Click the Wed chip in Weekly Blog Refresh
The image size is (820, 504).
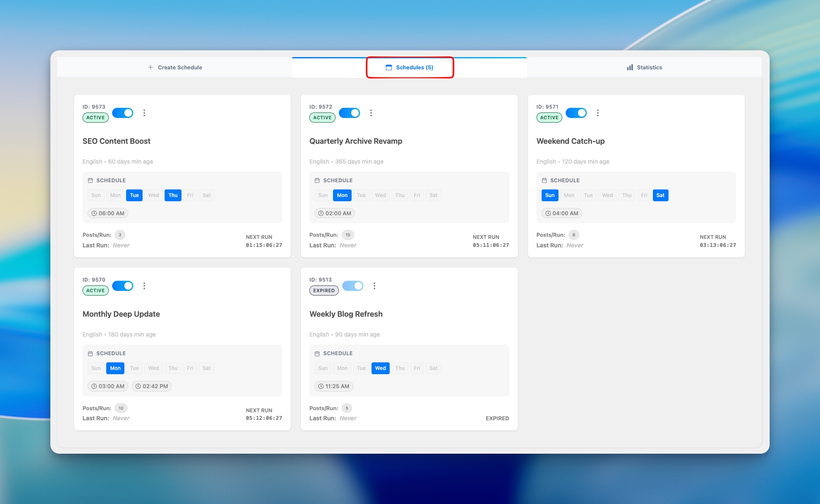380,368
